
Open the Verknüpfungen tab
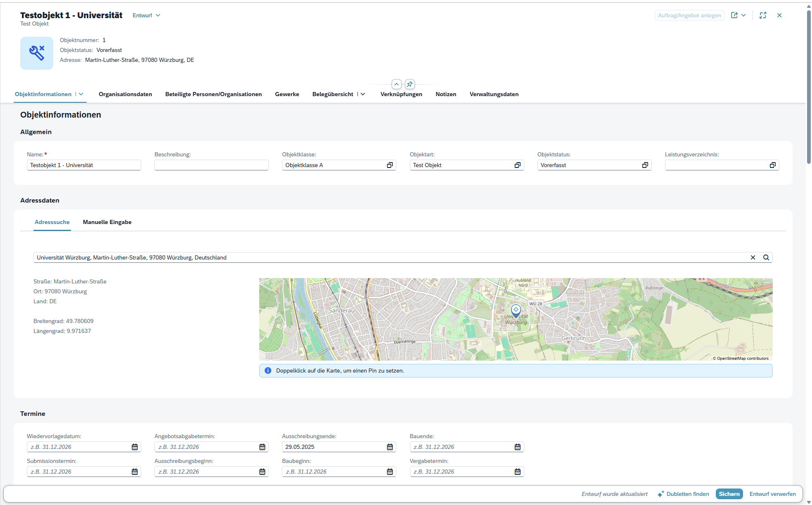[x=401, y=94]
